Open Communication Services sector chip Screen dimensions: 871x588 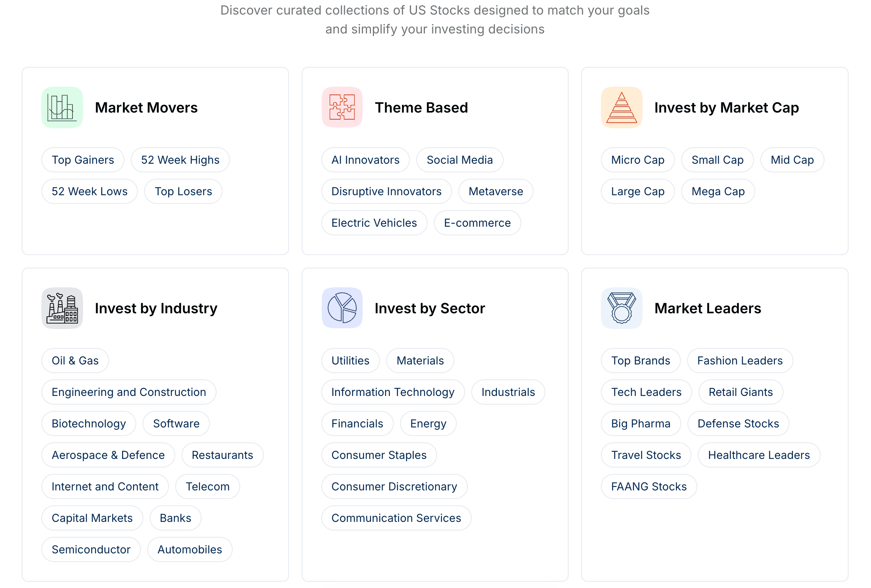tap(396, 518)
